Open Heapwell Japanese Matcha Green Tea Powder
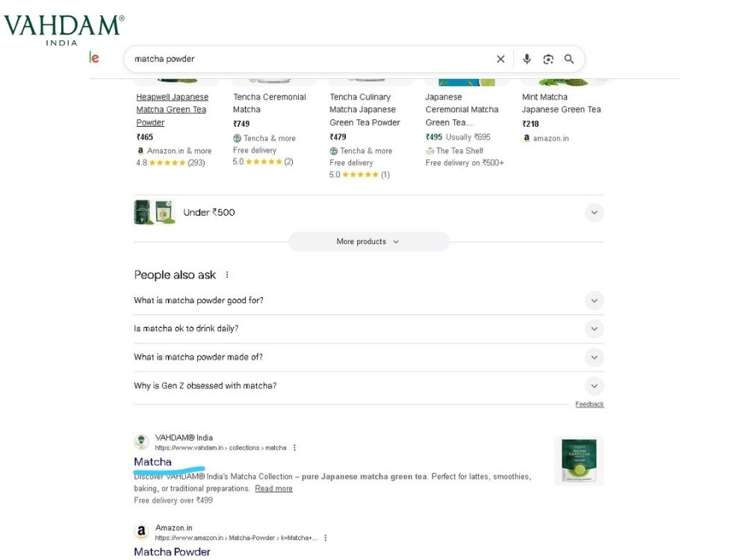This screenshot has width=747, height=560. point(172,110)
